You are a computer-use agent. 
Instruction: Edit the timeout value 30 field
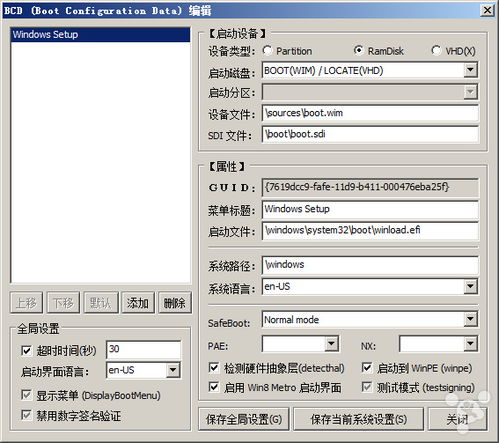click(x=143, y=349)
